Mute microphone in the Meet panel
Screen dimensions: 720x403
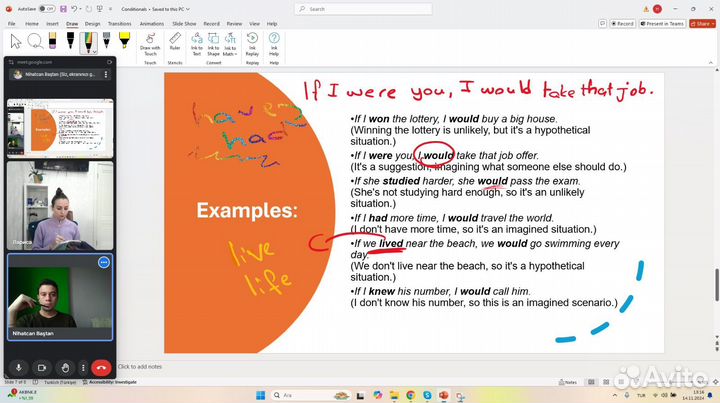pyautogui.click(x=19, y=367)
